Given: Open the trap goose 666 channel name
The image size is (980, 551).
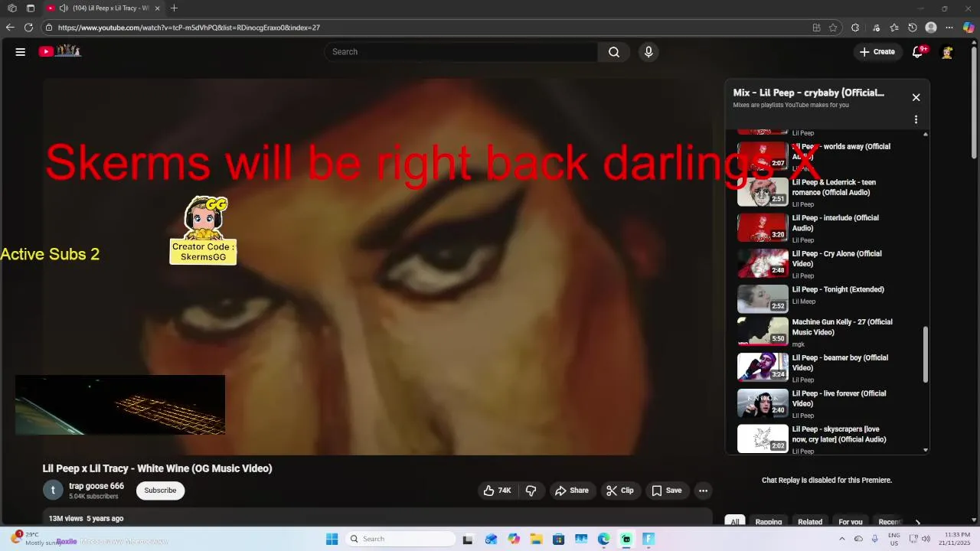Looking at the screenshot, I should point(96,486).
